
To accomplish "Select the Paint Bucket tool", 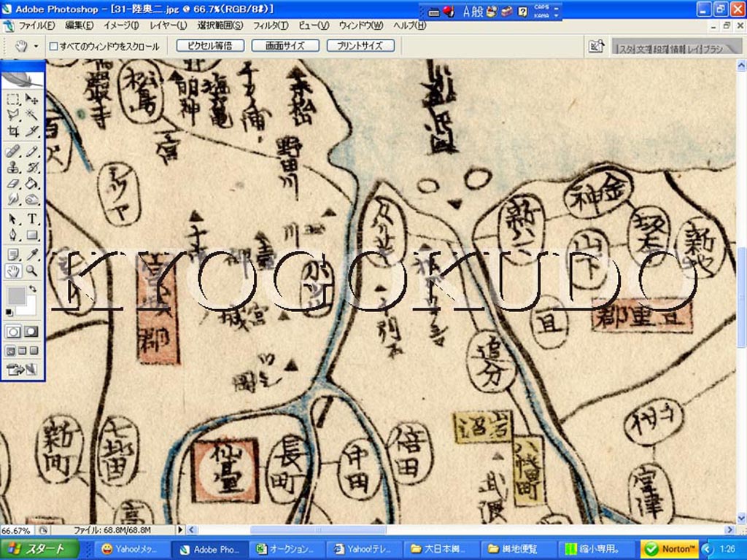I will [x=31, y=183].
